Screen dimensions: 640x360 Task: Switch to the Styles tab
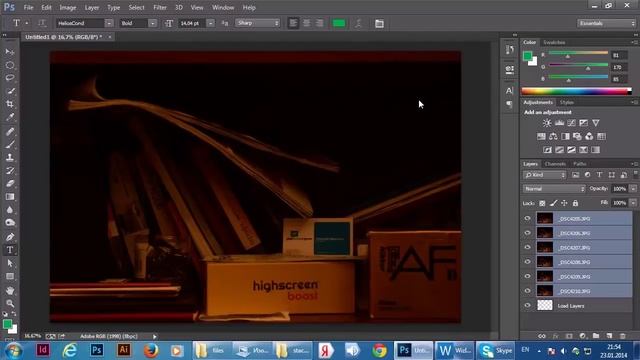pos(567,102)
